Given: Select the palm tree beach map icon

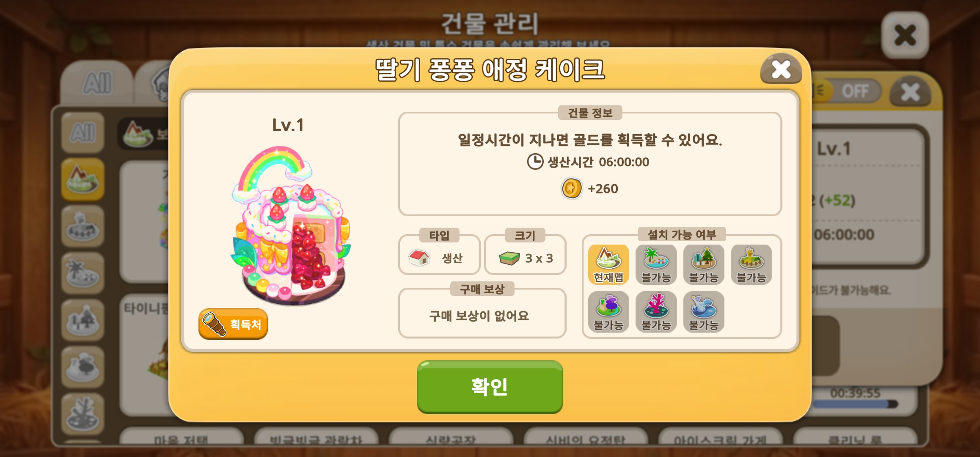Looking at the screenshot, I should [656, 265].
